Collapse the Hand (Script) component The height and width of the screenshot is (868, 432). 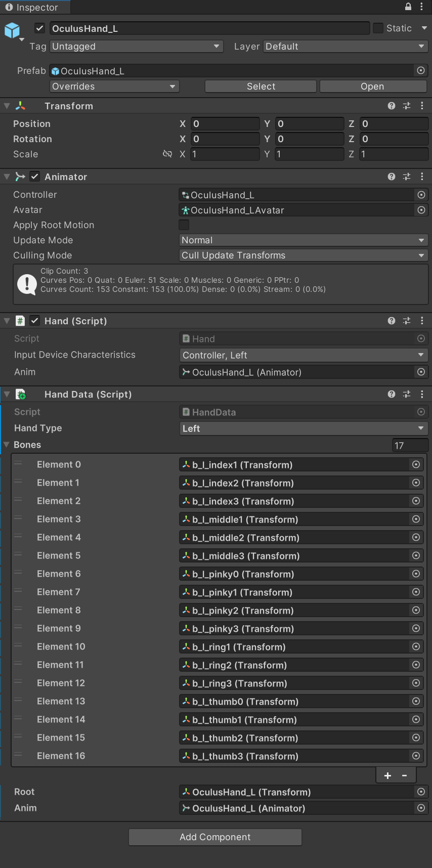pos(7,321)
